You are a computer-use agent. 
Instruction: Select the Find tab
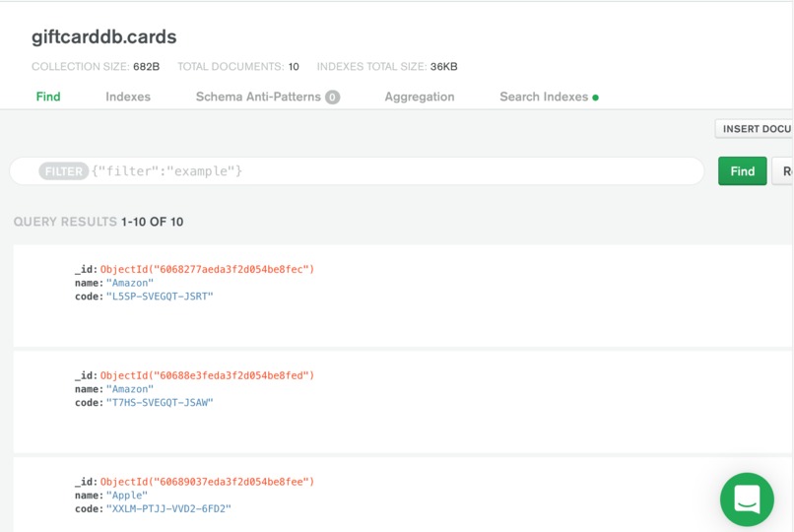point(48,97)
